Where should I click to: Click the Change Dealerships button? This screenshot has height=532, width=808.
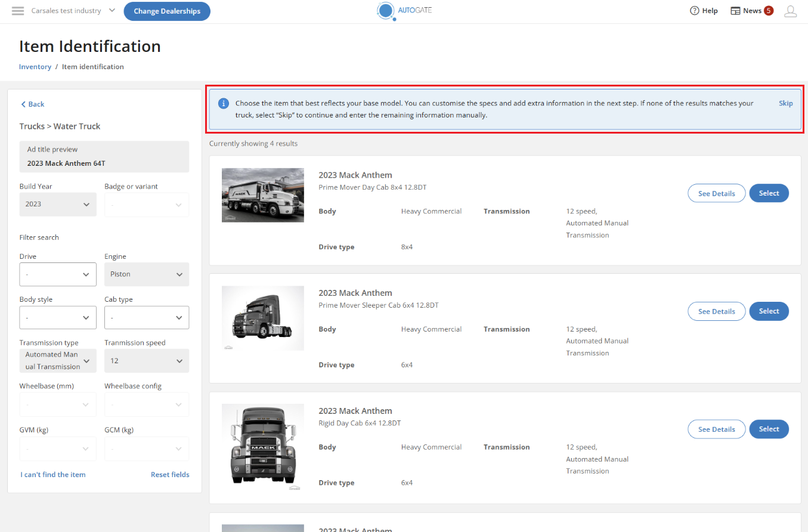(167, 11)
